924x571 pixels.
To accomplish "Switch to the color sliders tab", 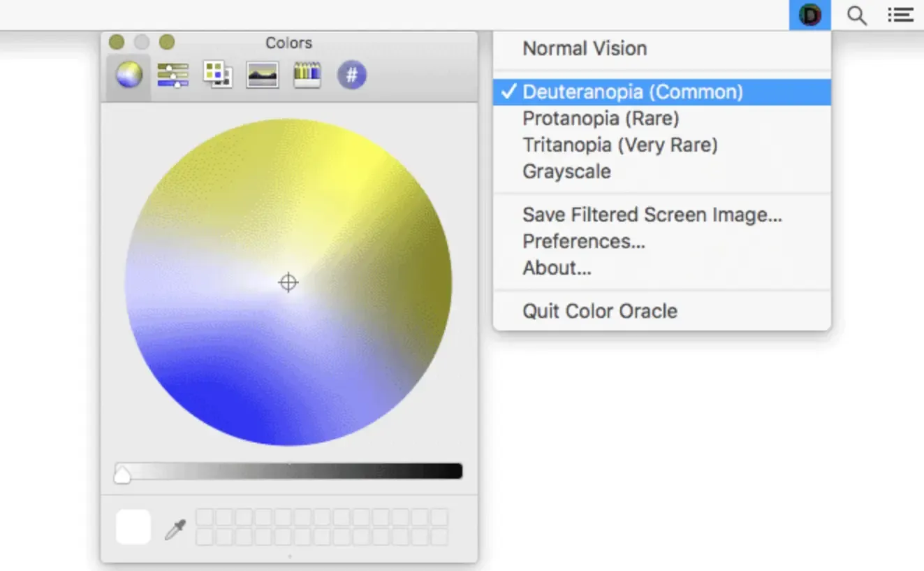I will click(x=173, y=74).
